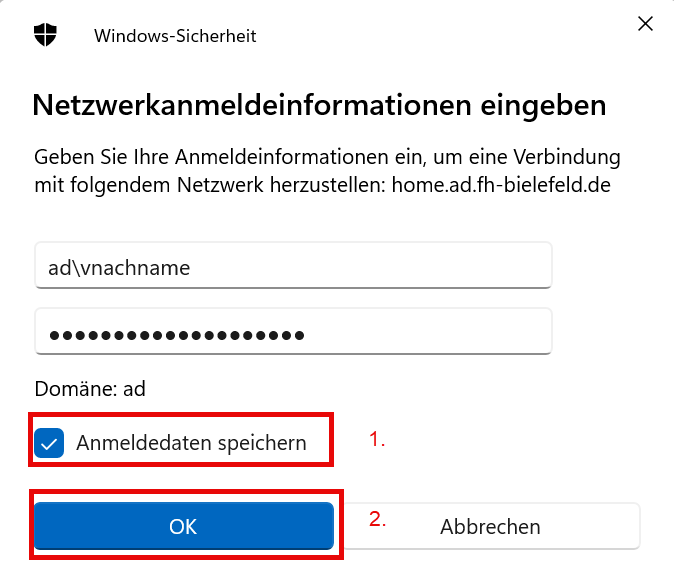
Task: Click the 'Windows-Sicherheit' window title text
Action: point(175,35)
